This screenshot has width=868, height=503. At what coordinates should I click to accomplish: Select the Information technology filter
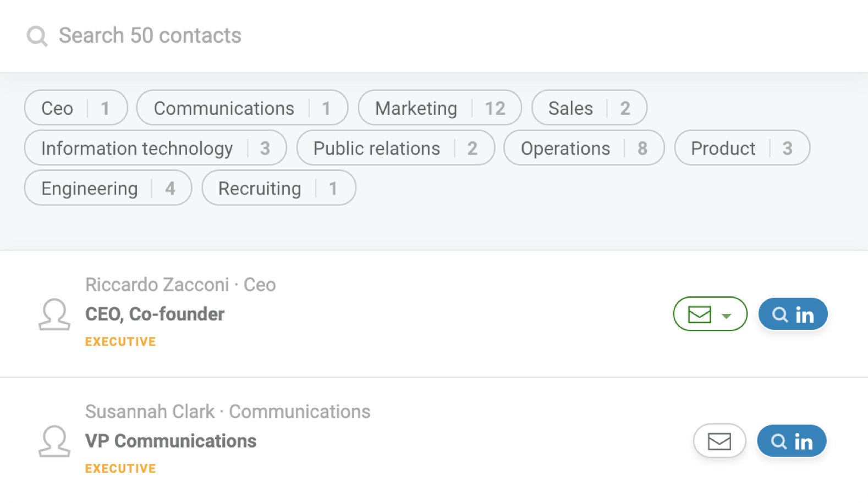click(x=155, y=148)
